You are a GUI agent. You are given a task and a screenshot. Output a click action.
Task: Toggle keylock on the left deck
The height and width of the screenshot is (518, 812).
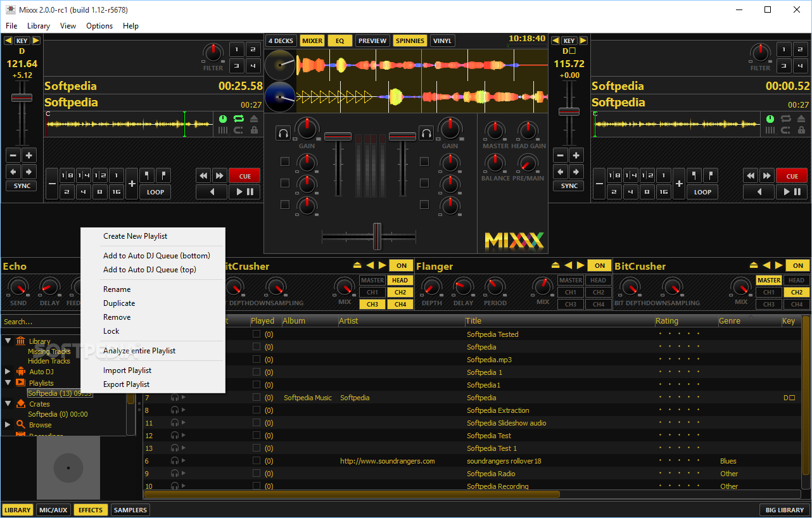tap(254, 130)
